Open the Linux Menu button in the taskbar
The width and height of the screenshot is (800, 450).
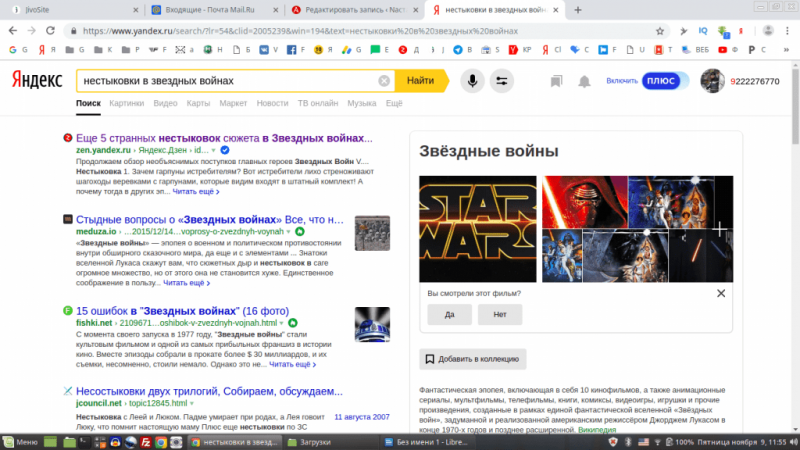[x=20, y=442]
